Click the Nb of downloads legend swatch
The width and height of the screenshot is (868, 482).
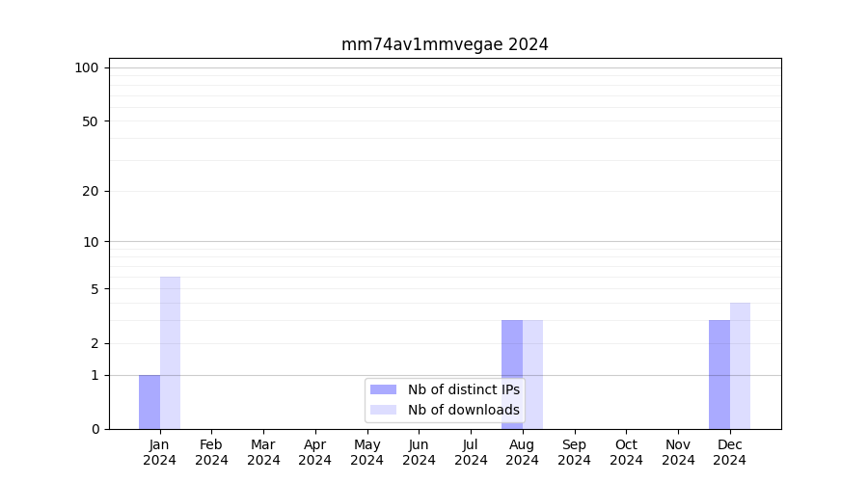383,410
